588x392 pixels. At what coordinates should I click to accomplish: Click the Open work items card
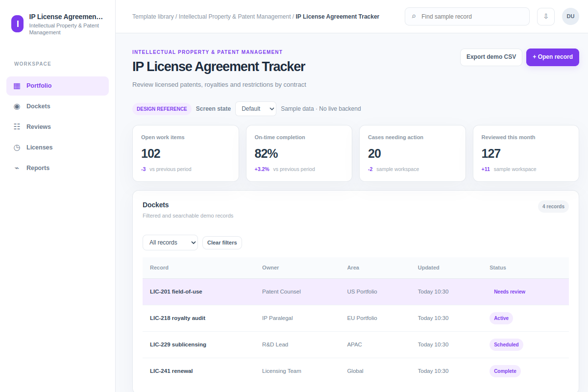186,153
